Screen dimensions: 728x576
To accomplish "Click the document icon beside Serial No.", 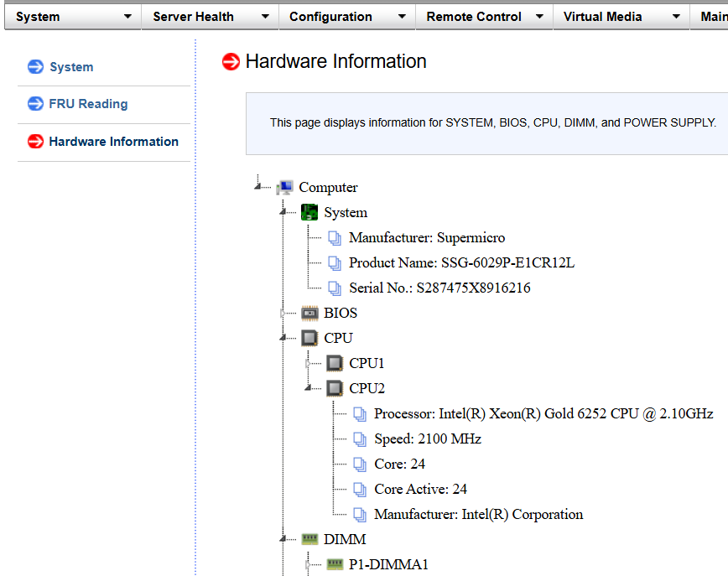I will tap(335, 288).
